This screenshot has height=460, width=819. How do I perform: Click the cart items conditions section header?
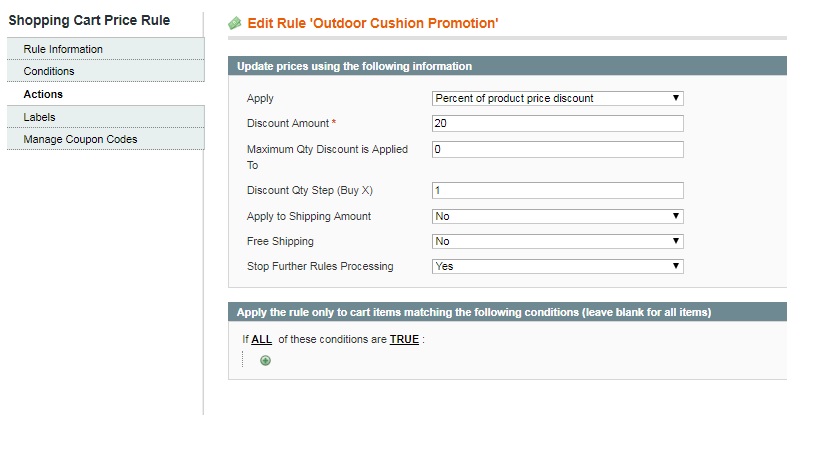coord(507,312)
